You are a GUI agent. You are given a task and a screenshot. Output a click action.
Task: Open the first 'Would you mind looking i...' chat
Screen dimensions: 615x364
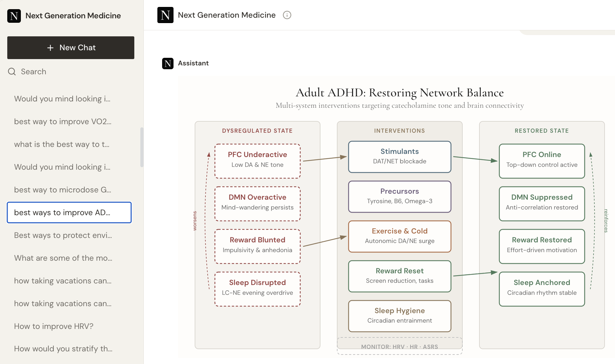coord(69,99)
